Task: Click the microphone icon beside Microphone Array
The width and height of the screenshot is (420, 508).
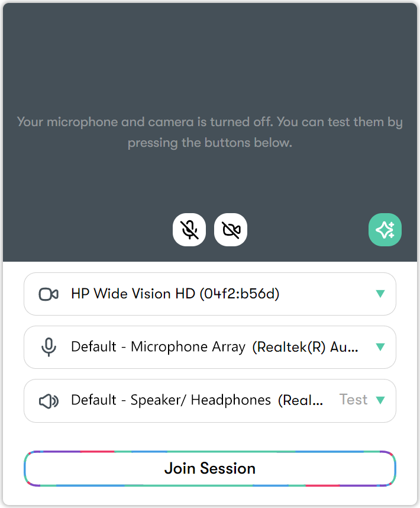Action: (49, 348)
